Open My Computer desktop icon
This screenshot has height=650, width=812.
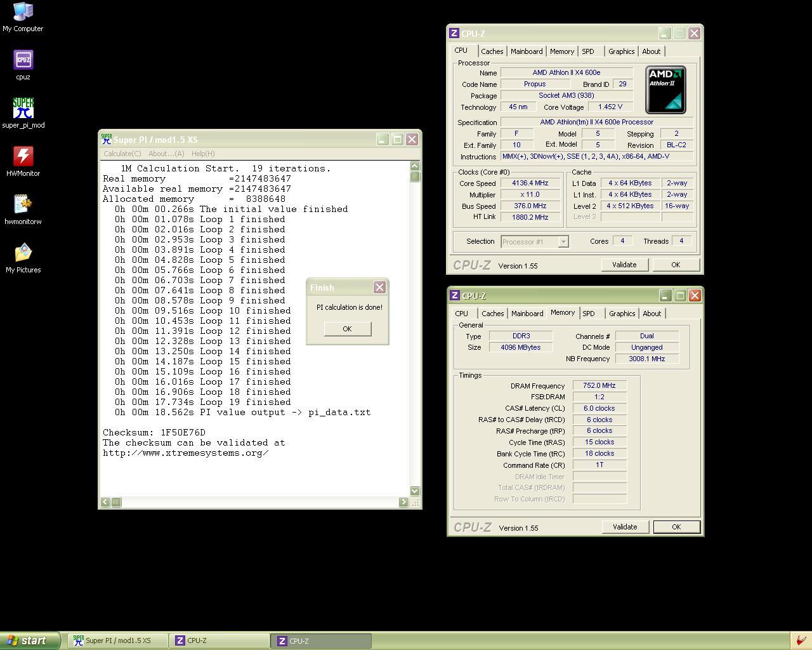click(23, 17)
